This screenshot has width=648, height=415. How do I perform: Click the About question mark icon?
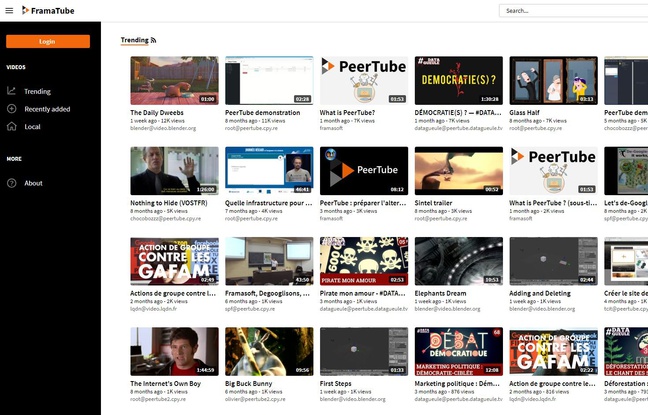pyautogui.click(x=12, y=183)
